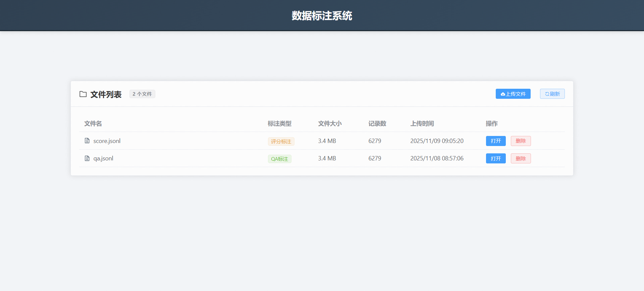Click the 标注类型 column header

tap(279, 124)
